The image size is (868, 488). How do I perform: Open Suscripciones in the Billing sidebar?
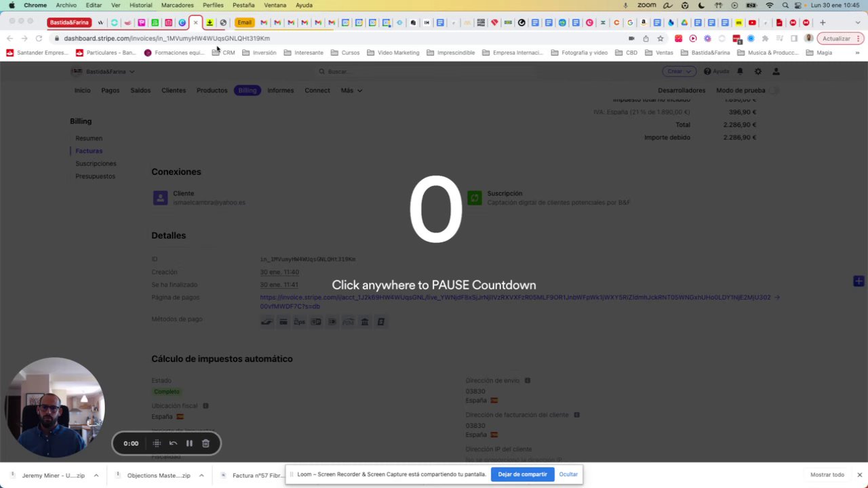pos(96,163)
